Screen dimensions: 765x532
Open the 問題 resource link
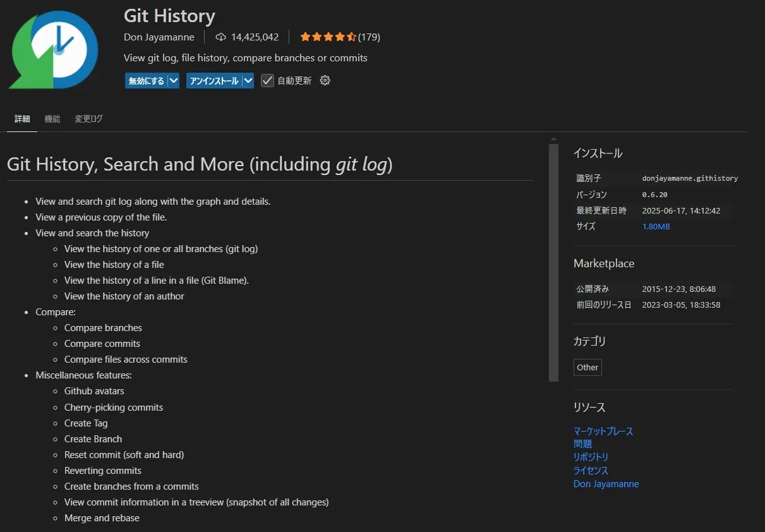582,444
